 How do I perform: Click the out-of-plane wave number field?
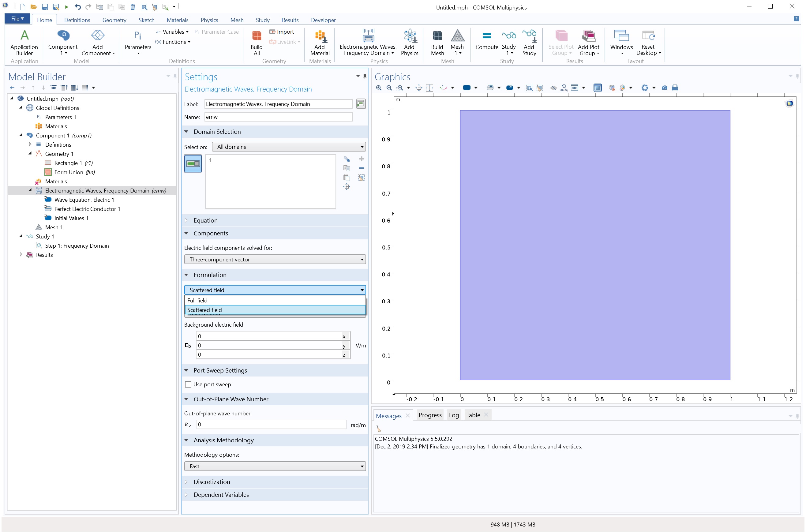[x=271, y=425]
